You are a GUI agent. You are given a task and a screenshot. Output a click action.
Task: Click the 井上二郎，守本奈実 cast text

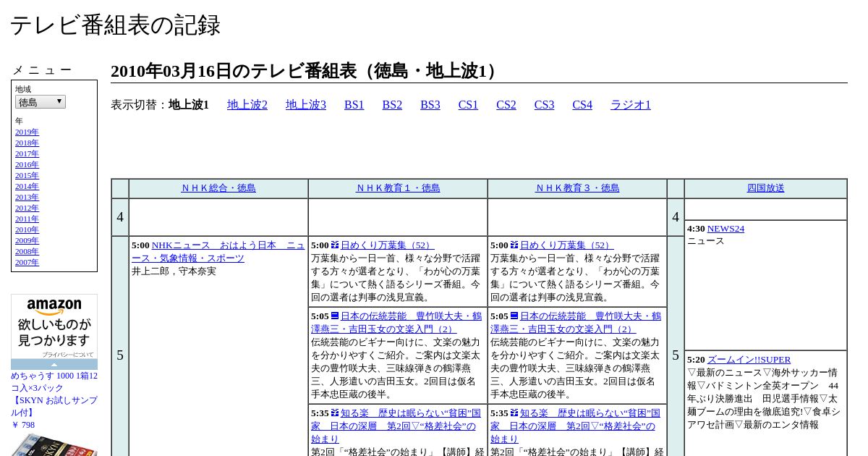174,271
